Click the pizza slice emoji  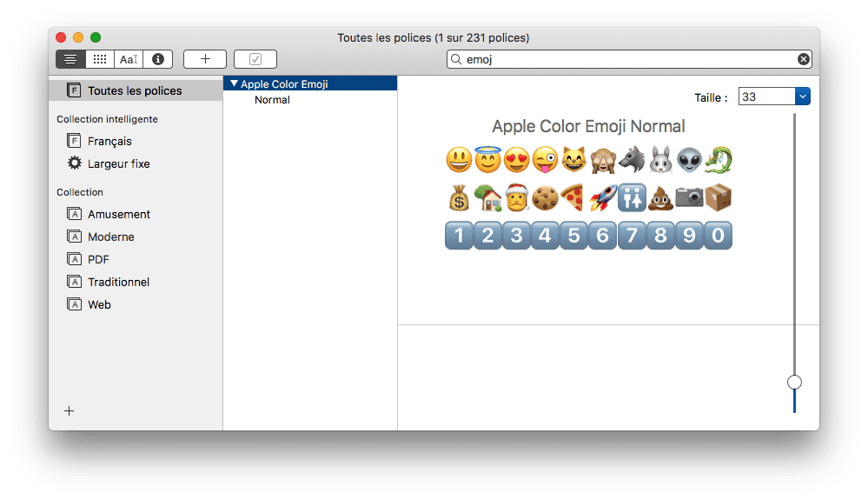573,197
